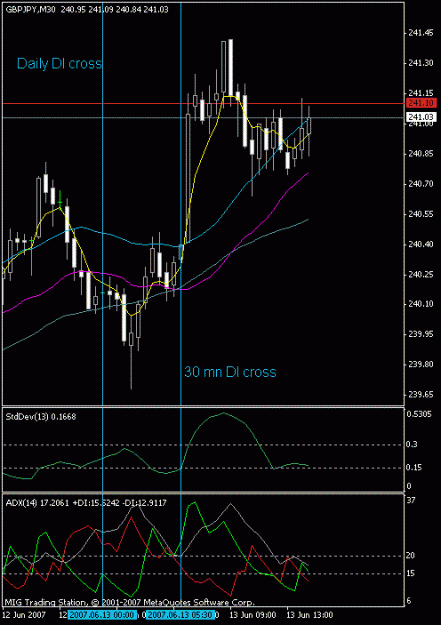Click the 239.65 price scale value
441x625 pixels.
pos(421,395)
